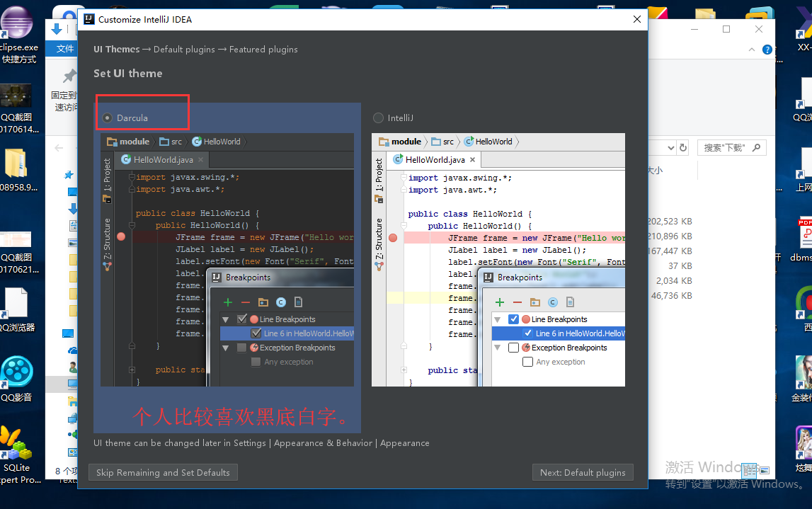Viewport: 812px width, 509px height.
Task: Minimize the Explorer window
Action: (x=694, y=29)
